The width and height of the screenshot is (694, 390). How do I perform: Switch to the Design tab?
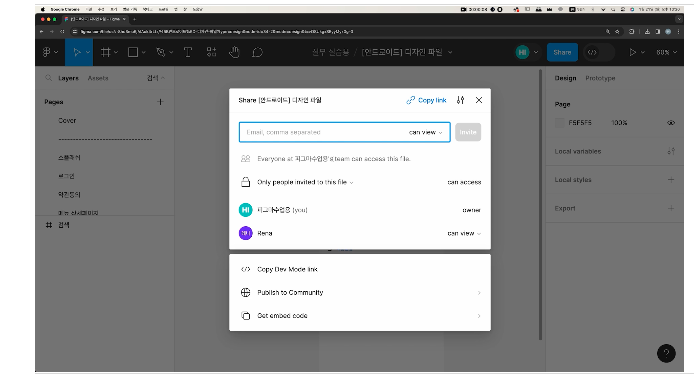pos(565,78)
